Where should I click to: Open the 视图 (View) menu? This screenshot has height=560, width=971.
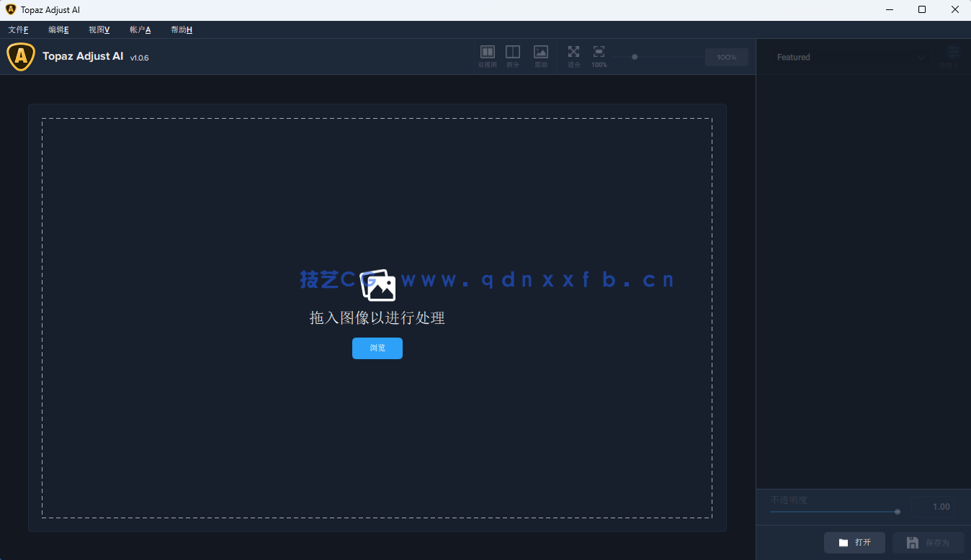pos(99,30)
